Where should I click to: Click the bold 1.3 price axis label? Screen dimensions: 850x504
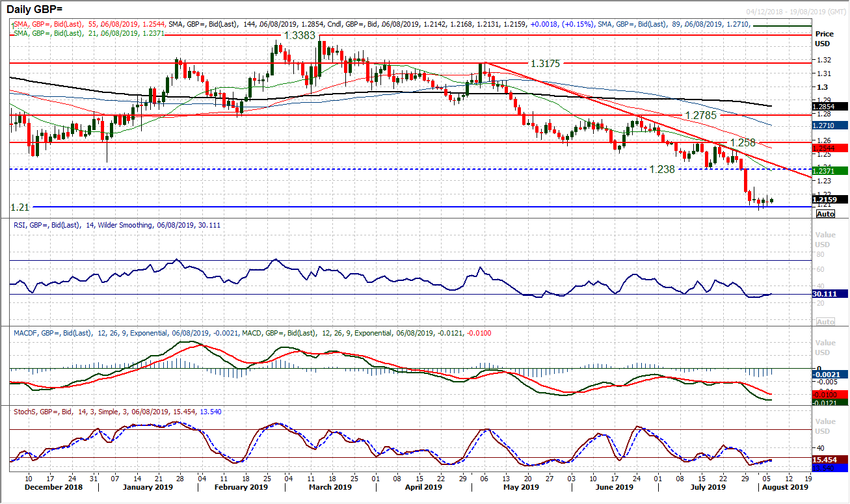tap(821, 86)
